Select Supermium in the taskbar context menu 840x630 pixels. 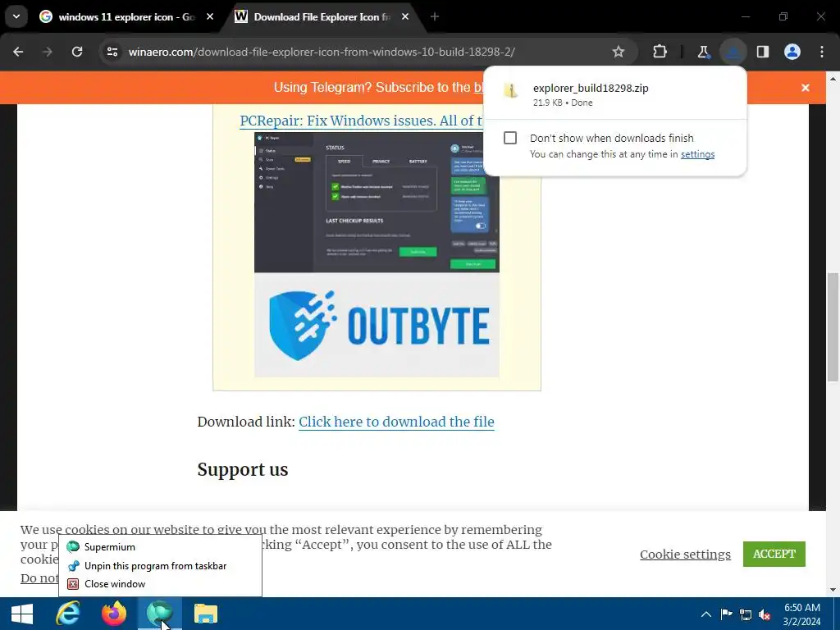tap(160, 547)
